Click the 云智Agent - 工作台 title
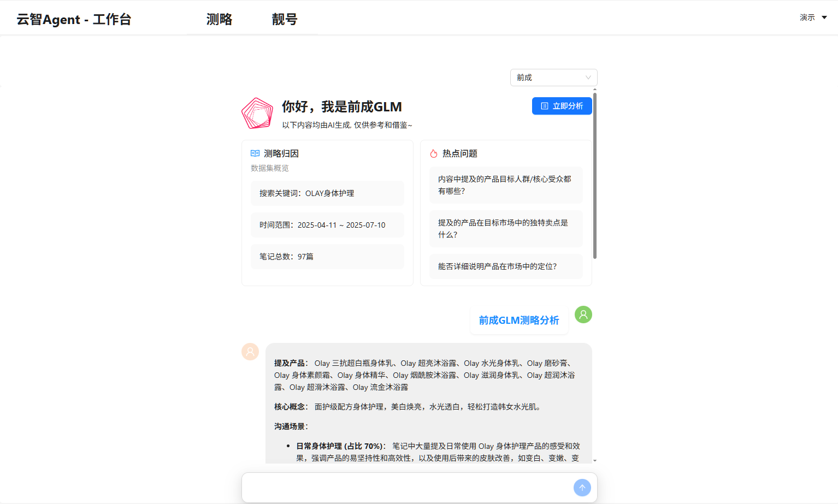This screenshot has height=504, width=838. click(74, 20)
